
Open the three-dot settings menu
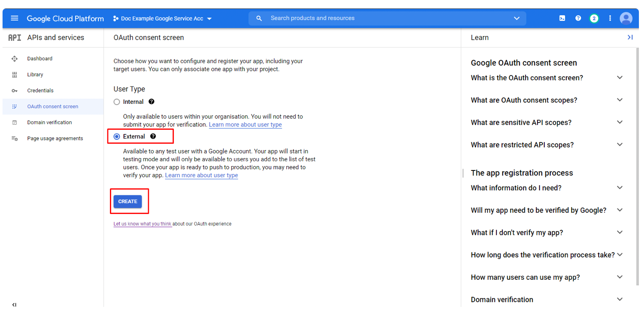(x=610, y=18)
